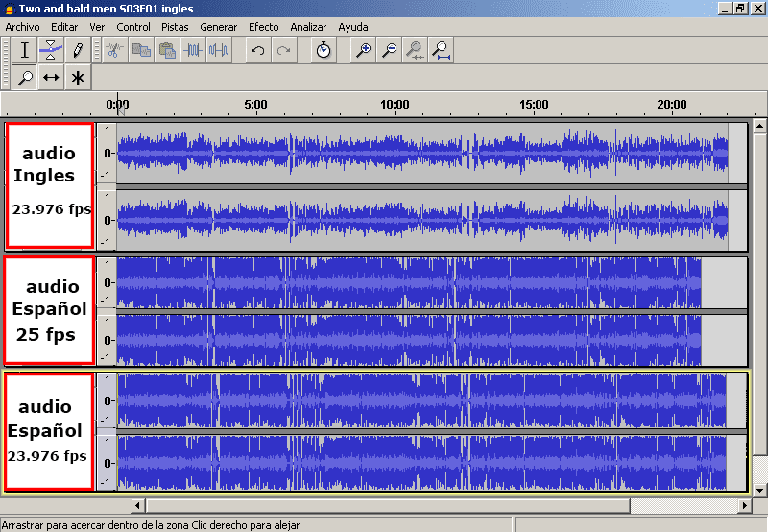The image size is (768, 532).
Task: Click the 5:00 mark on the timeline
Action: coord(255,105)
